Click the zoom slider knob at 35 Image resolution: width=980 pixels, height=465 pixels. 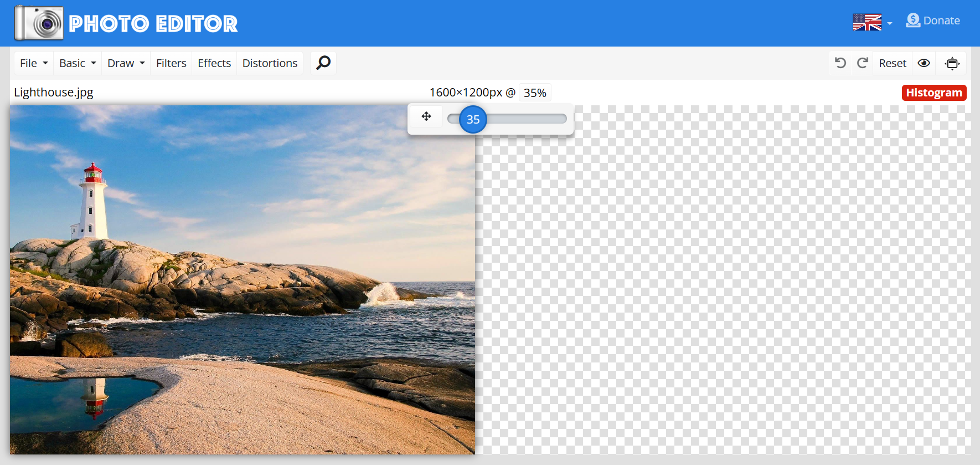(473, 119)
